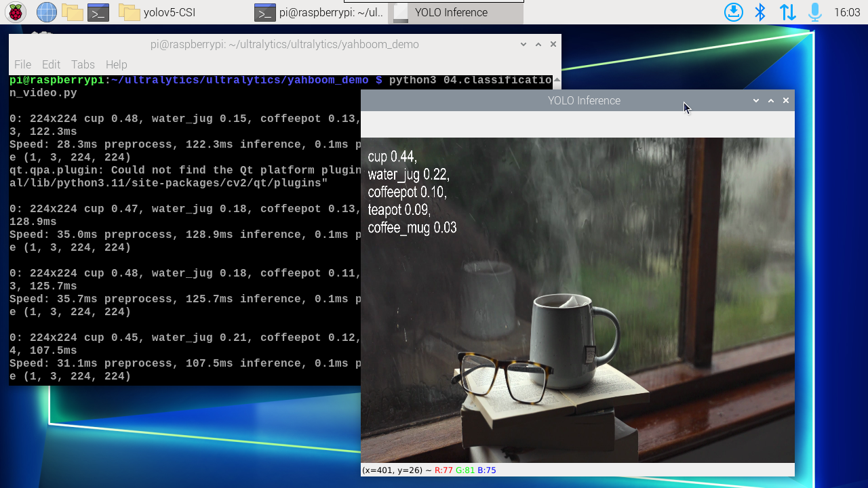The height and width of the screenshot is (488, 868).
Task: Click the terminal window title text
Action: [285, 44]
